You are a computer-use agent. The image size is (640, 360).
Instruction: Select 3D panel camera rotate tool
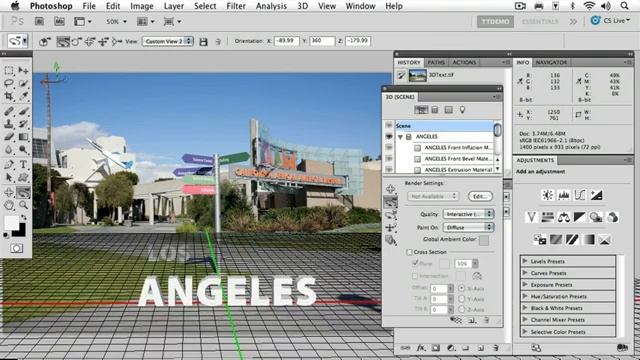[x=391, y=202]
